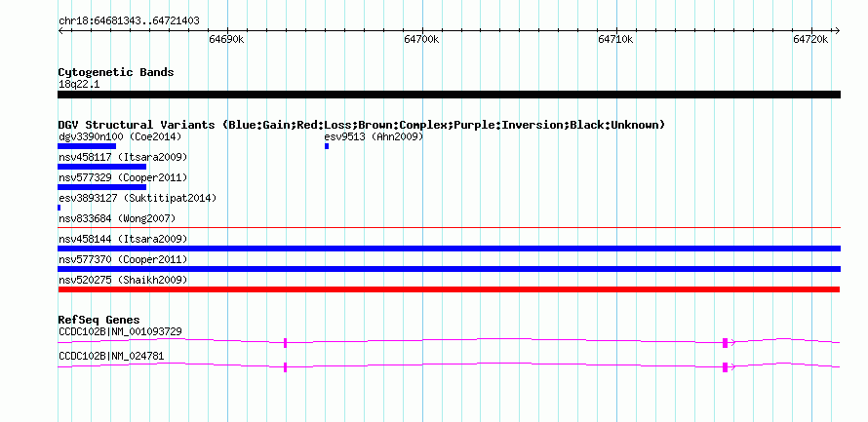
Task: Click the ruler's left arrowhead
Action: tap(60, 30)
